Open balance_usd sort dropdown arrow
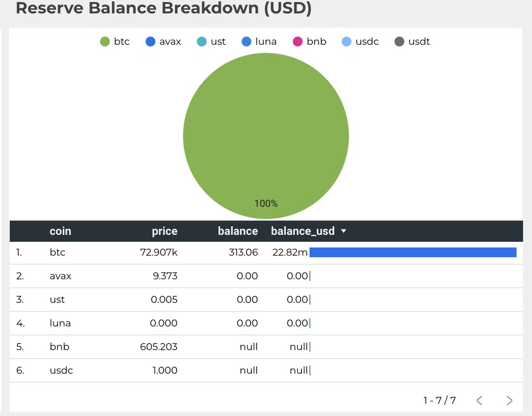 [343, 231]
